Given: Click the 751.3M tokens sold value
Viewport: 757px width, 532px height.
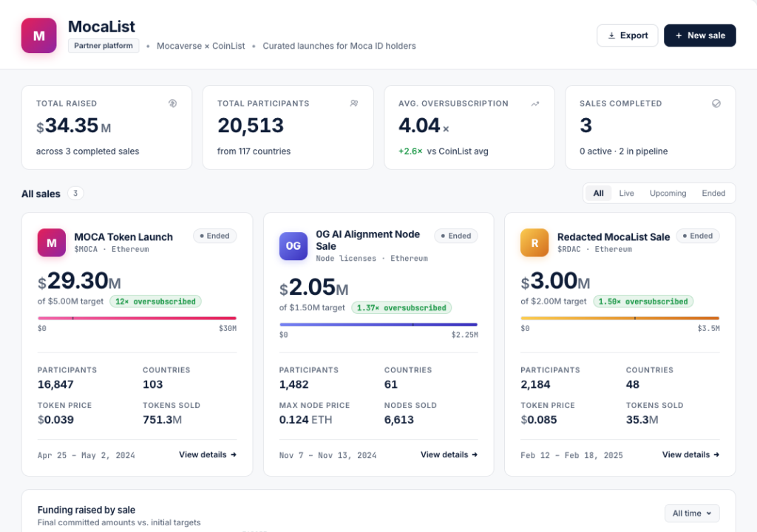Looking at the screenshot, I should click(162, 420).
